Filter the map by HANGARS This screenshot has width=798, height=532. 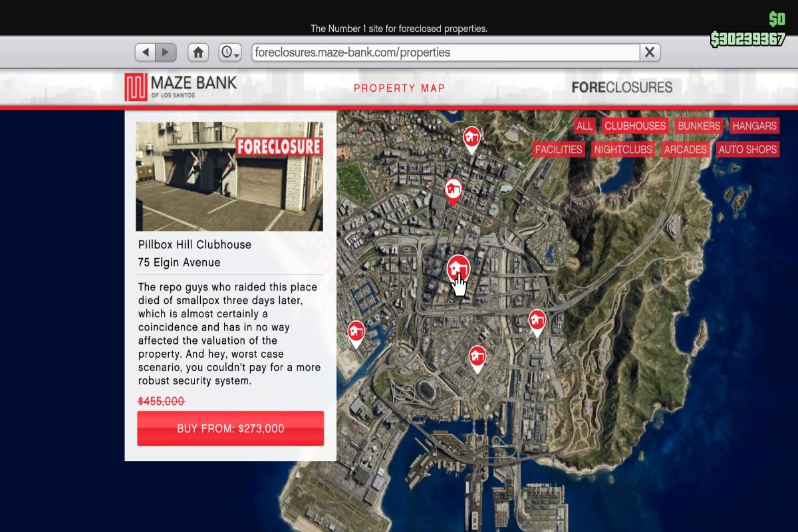(755, 126)
